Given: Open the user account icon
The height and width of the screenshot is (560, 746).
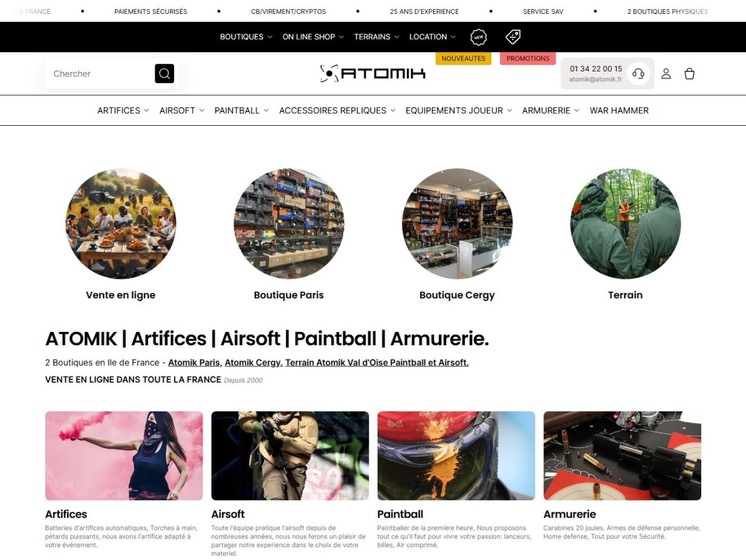Looking at the screenshot, I should pyautogui.click(x=666, y=74).
